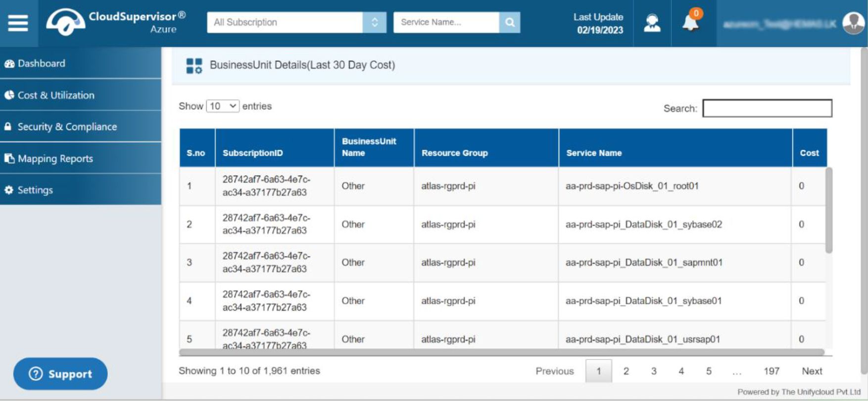Go to the Next page of results

[812, 371]
